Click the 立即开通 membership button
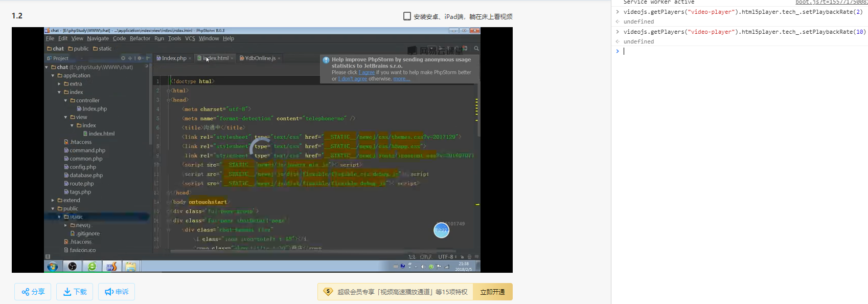 click(492, 292)
